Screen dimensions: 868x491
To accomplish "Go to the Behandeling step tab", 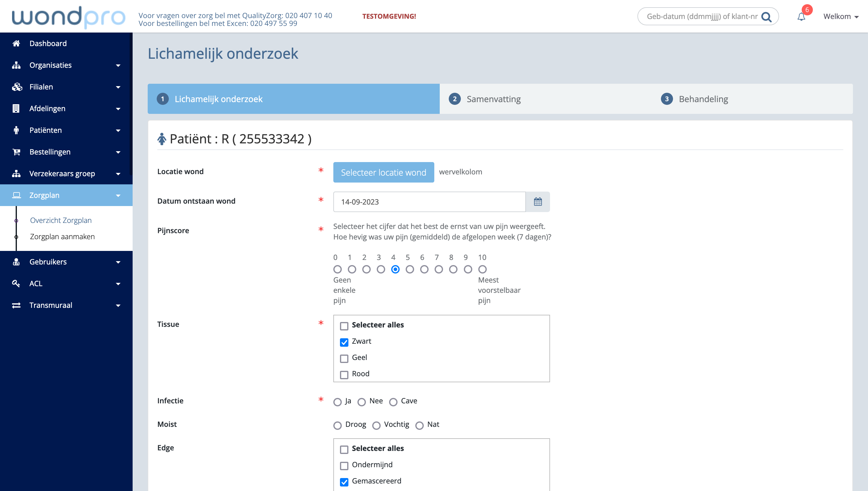I will tap(703, 99).
